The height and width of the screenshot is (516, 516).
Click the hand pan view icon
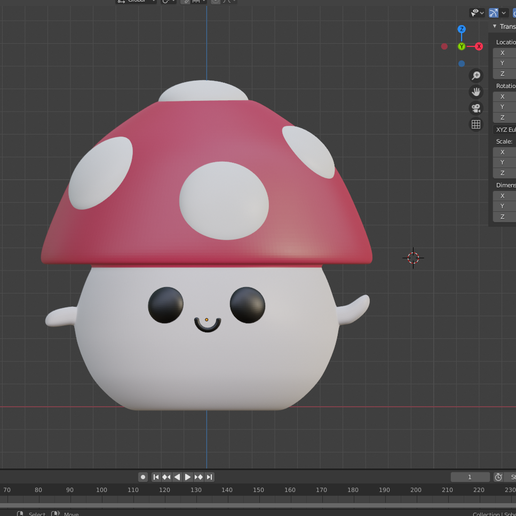(476, 92)
